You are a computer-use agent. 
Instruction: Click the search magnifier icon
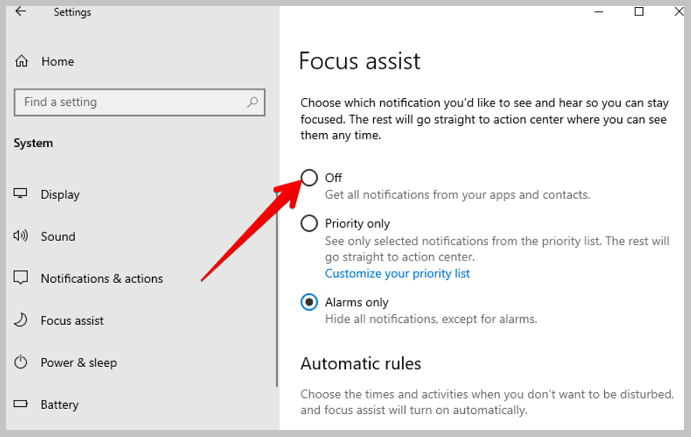(x=253, y=102)
